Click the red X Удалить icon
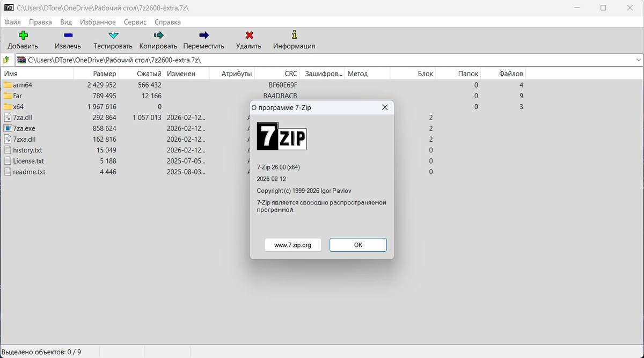 [249, 35]
